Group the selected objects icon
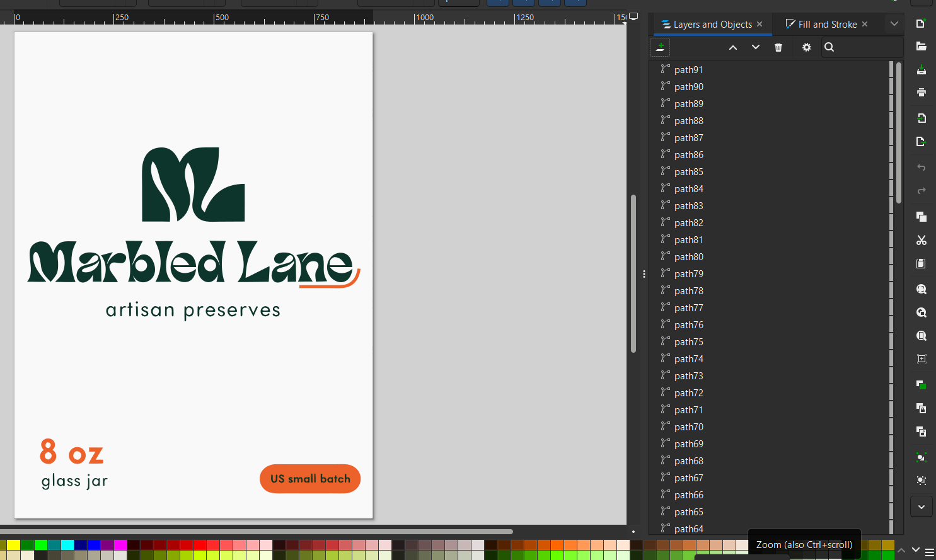The image size is (936, 560). (921, 457)
